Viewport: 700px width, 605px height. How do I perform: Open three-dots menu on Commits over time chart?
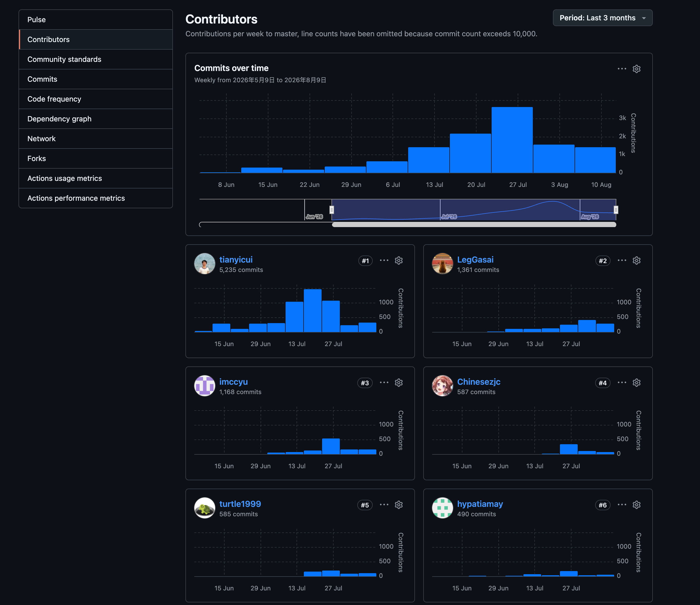click(x=621, y=69)
